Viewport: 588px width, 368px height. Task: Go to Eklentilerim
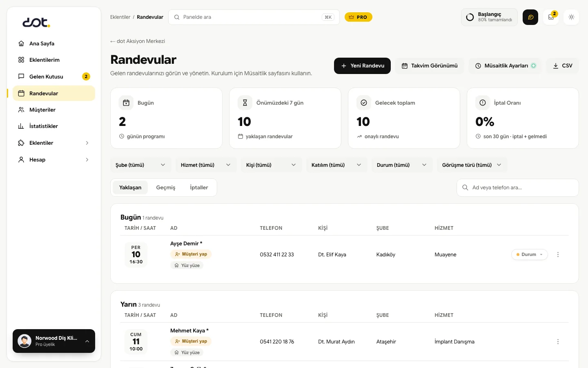coord(54,60)
